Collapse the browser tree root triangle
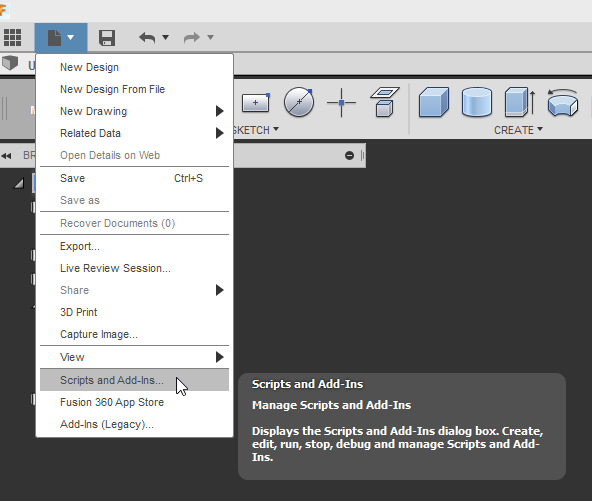This screenshot has width=592, height=501. point(19,183)
